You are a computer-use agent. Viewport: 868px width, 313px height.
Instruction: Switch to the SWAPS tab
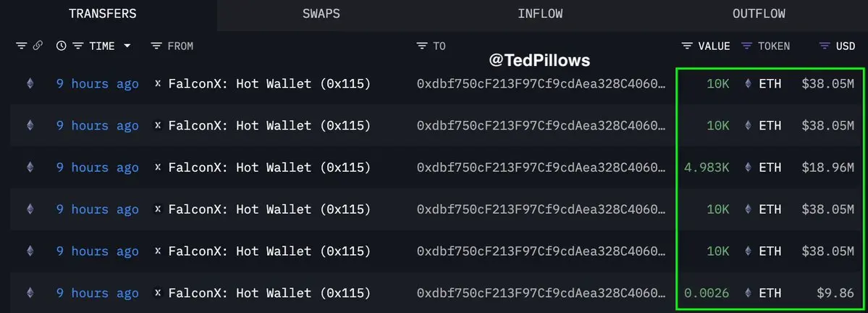[321, 14]
